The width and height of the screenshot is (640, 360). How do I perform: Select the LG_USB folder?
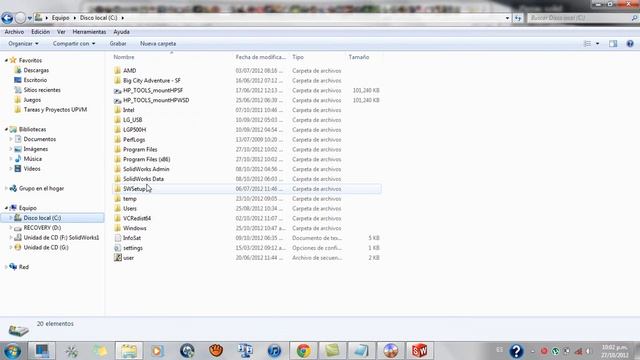[x=133, y=120]
